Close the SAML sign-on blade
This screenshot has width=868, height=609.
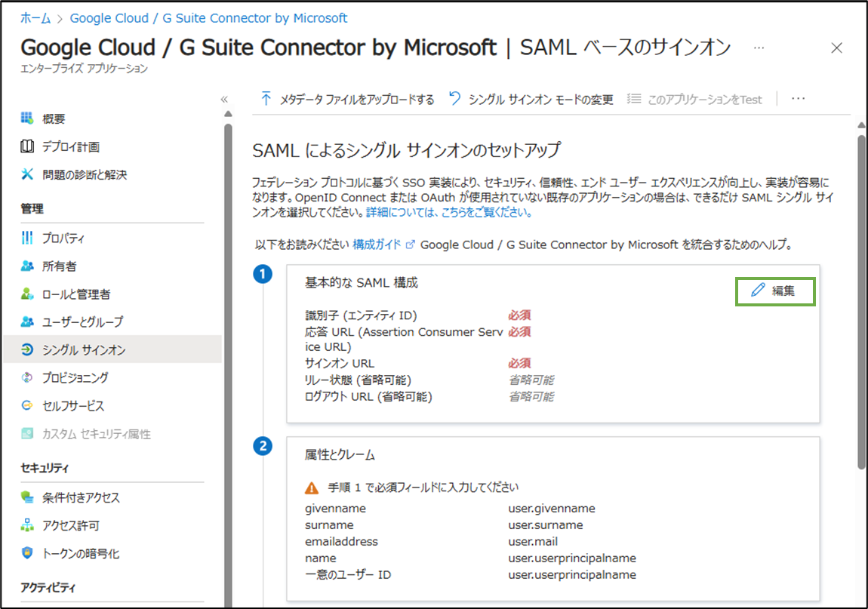tap(836, 48)
